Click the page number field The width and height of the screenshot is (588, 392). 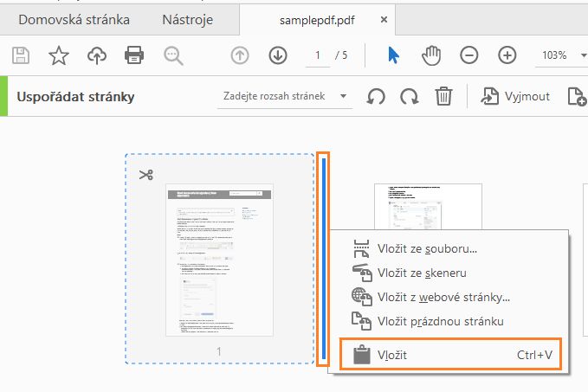[318, 55]
